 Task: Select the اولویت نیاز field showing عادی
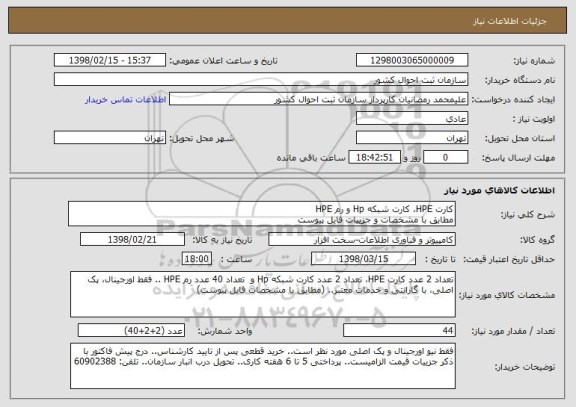coord(412,119)
